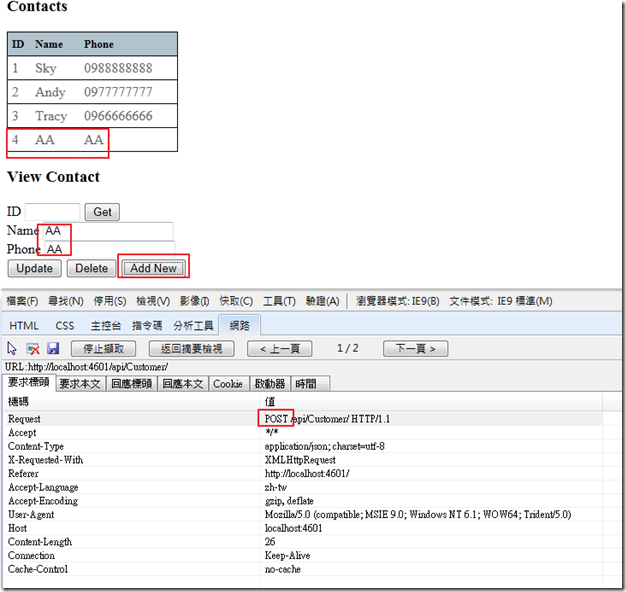This screenshot has width=626, height=592.
Task: Select the 回應標頭 tab
Action: pyautogui.click(x=131, y=384)
